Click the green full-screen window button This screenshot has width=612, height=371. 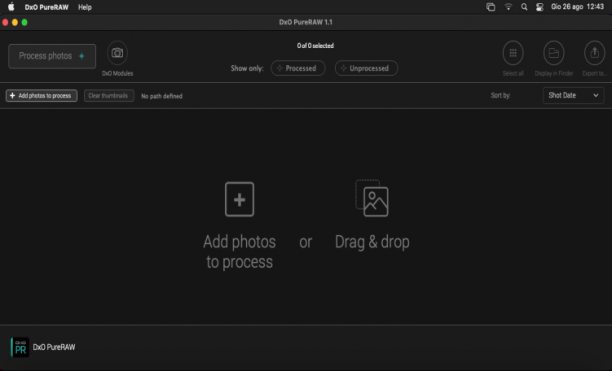click(25, 23)
